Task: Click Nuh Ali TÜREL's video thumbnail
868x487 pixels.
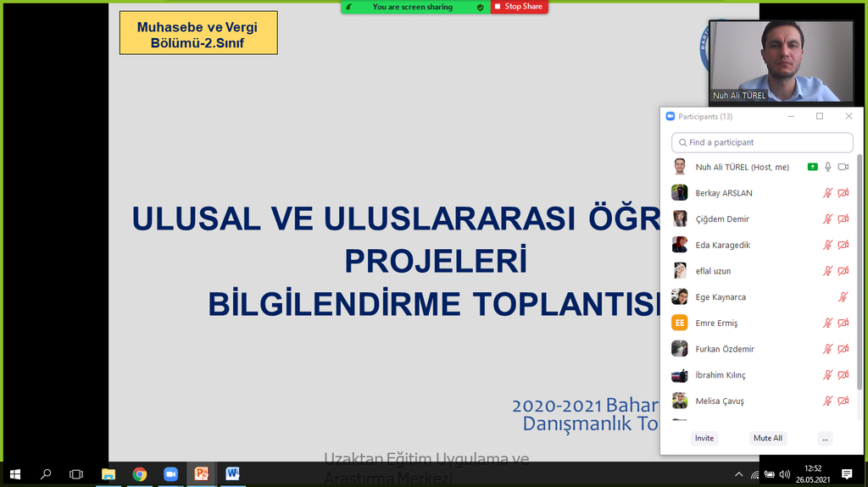Action: coord(781,62)
